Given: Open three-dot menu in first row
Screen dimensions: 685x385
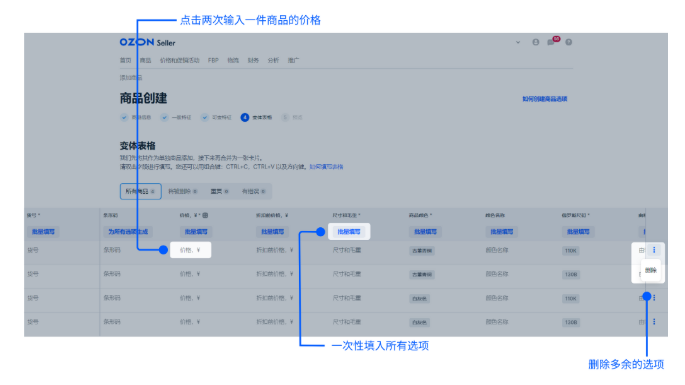Looking at the screenshot, I should pos(654,250).
